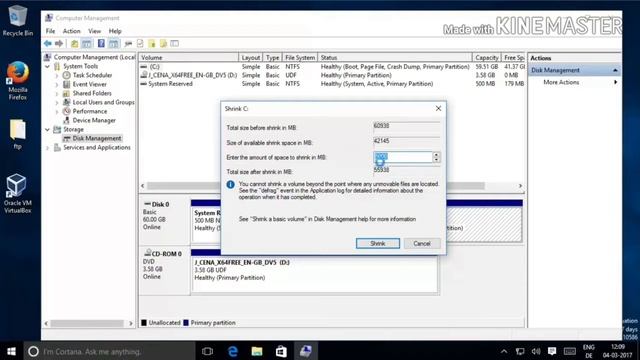Screen dimensions: 640x360
Task: Click the Cortana search box
Action: pyautogui.click(x=109, y=351)
